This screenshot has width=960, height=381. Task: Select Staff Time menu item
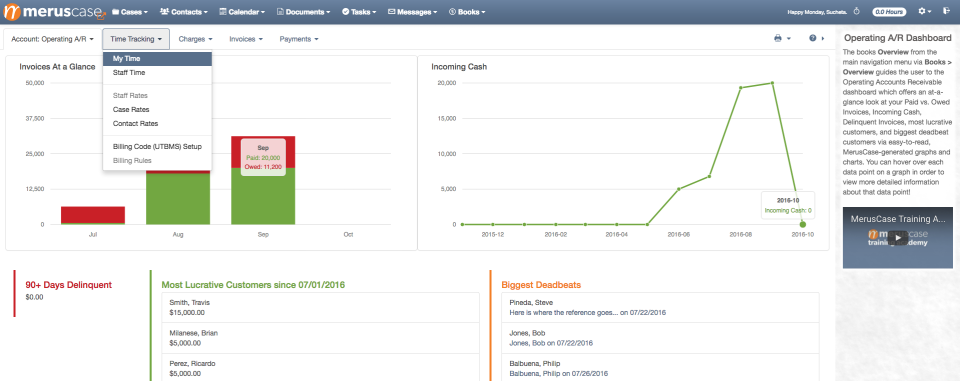pos(157,72)
